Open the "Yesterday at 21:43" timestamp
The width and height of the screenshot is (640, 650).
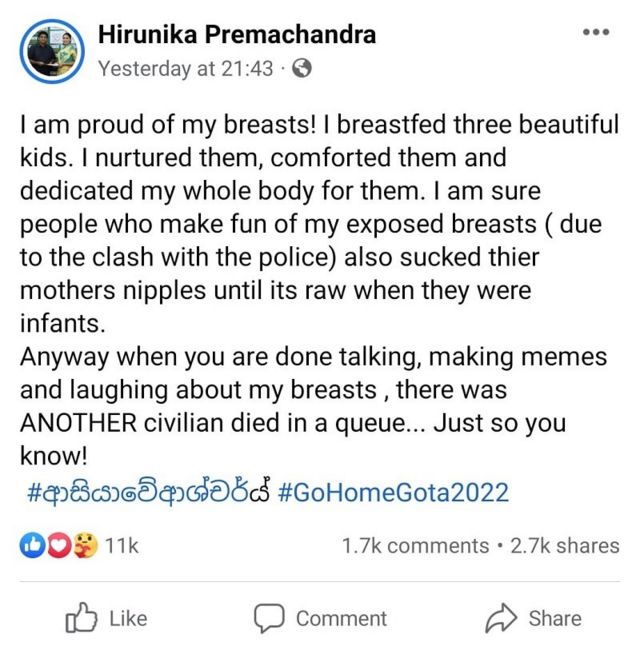(188, 69)
